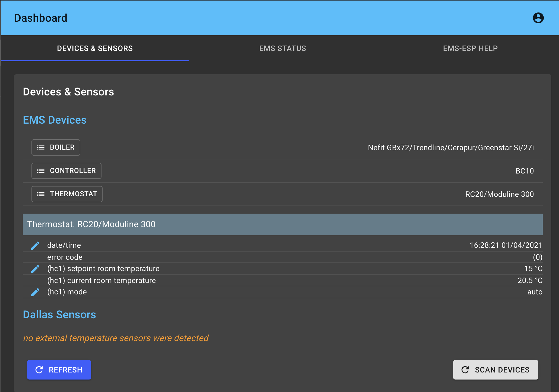The height and width of the screenshot is (392, 559).
Task: Expand the BOILER device details
Action: point(56,147)
